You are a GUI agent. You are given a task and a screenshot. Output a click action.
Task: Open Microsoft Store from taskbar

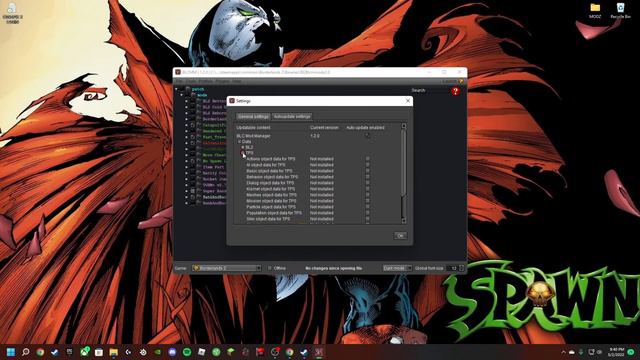99,352
